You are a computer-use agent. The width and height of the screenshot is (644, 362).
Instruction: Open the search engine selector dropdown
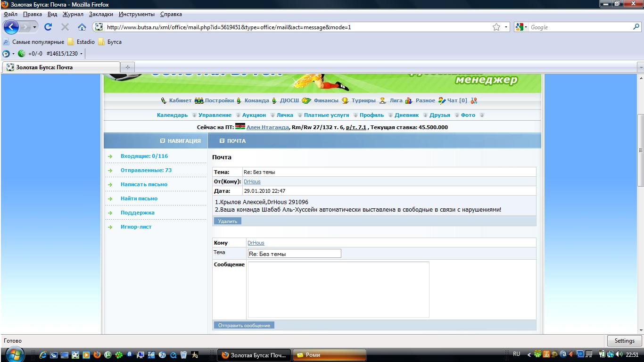pyautogui.click(x=522, y=27)
